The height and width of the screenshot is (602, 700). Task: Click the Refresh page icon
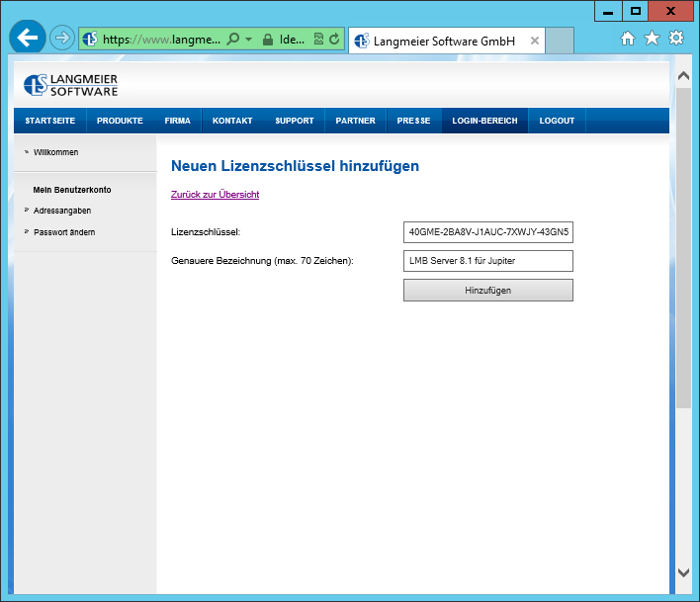click(x=334, y=40)
